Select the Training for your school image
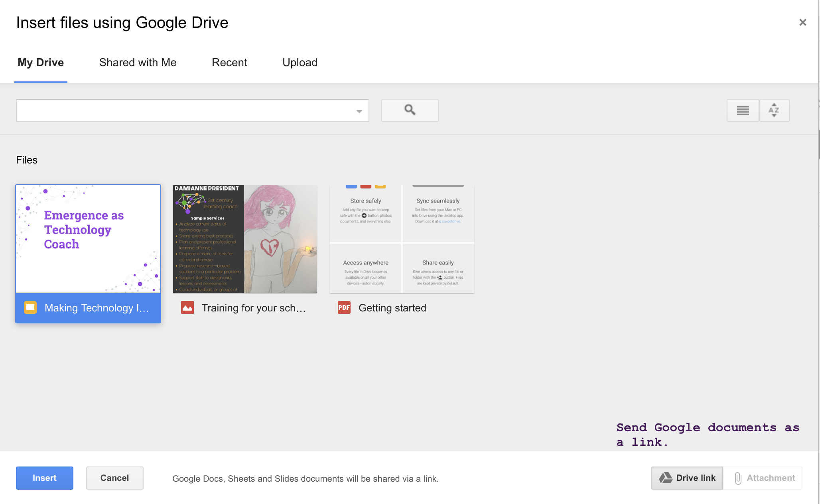Image resolution: width=820 pixels, height=504 pixels. (245, 239)
